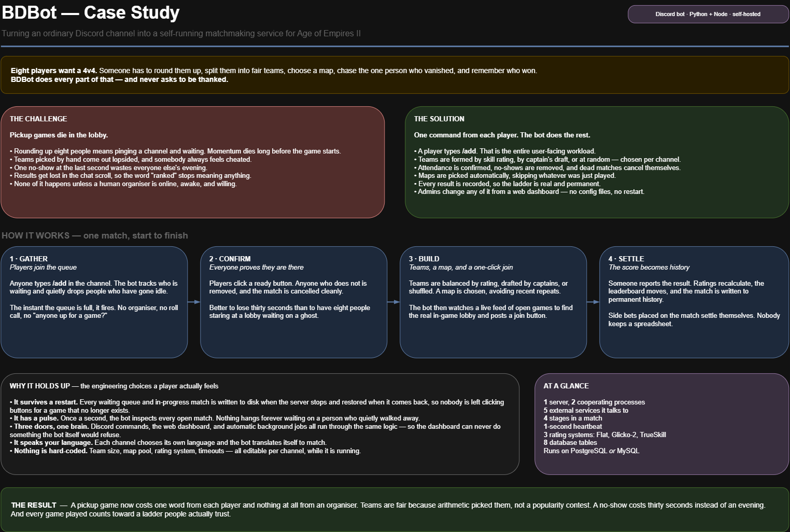Click 'Teams, a map, and a one-click join' caption

coord(461,268)
